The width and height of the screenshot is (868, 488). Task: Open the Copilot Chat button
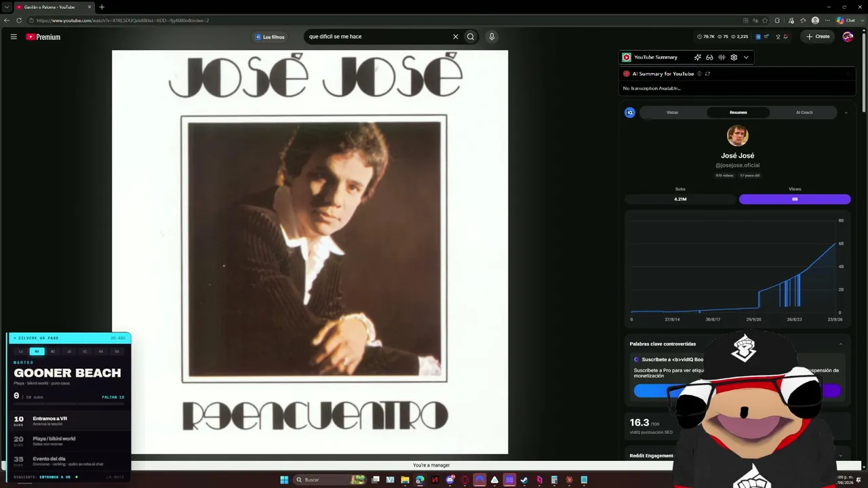click(846, 20)
